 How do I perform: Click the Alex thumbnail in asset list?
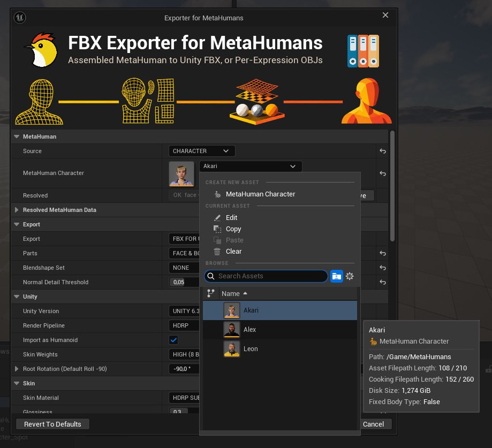[x=232, y=329]
